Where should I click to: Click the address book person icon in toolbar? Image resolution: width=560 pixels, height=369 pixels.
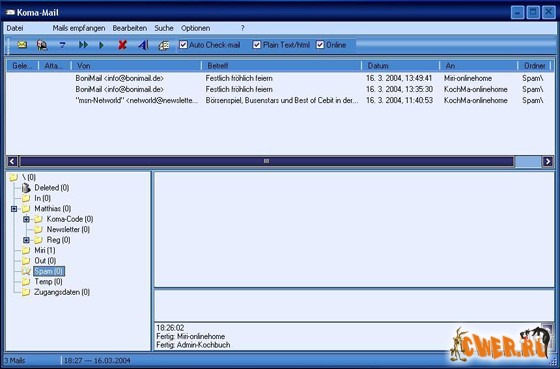tap(42, 45)
